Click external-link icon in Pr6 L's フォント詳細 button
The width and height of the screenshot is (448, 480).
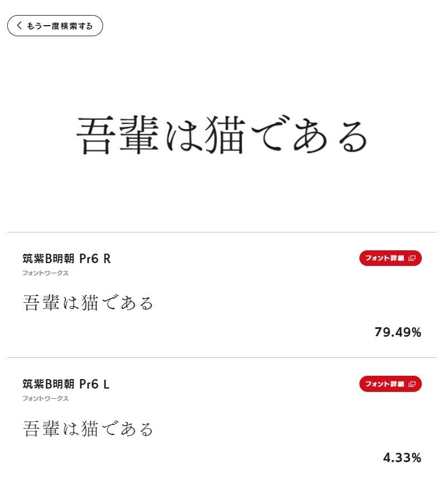(x=412, y=384)
